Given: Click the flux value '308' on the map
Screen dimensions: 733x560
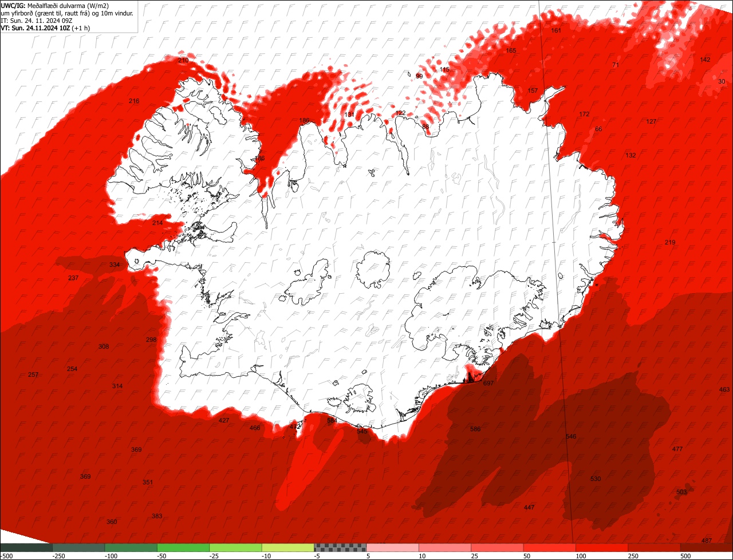Looking at the screenshot, I should [x=104, y=346].
